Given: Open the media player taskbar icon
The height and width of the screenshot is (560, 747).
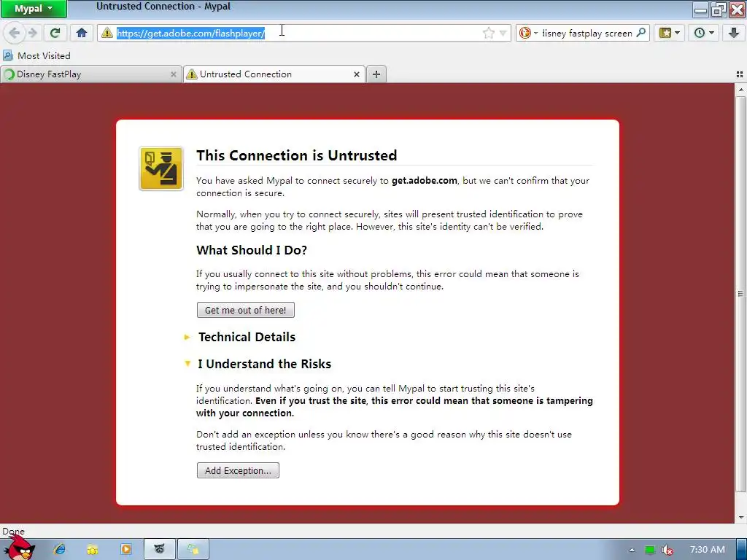Looking at the screenshot, I should coord(125,550).
